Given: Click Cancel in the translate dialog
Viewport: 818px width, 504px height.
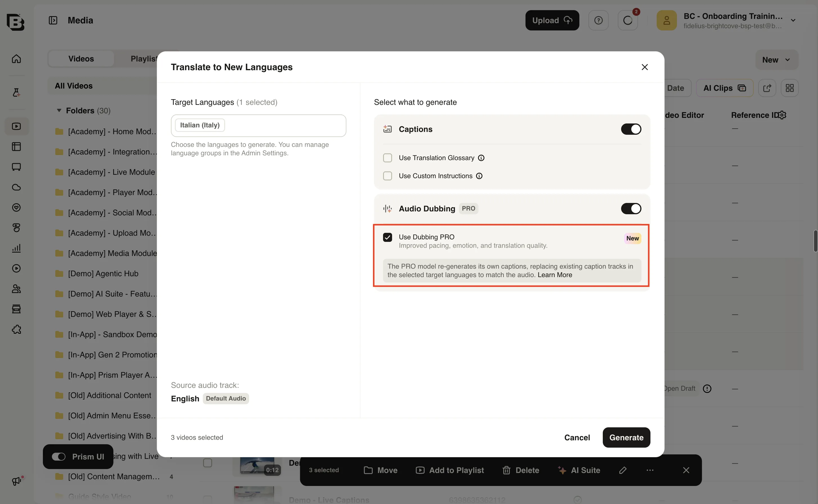Looking at the screenshot, I should tap(577, 437).
